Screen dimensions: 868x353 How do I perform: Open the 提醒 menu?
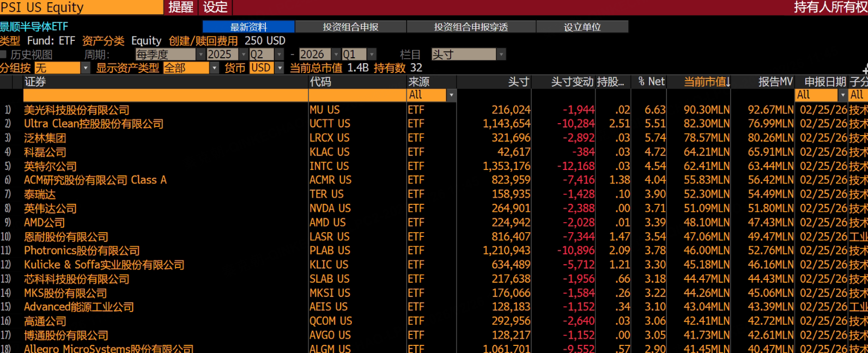click(x=181, y=7)
